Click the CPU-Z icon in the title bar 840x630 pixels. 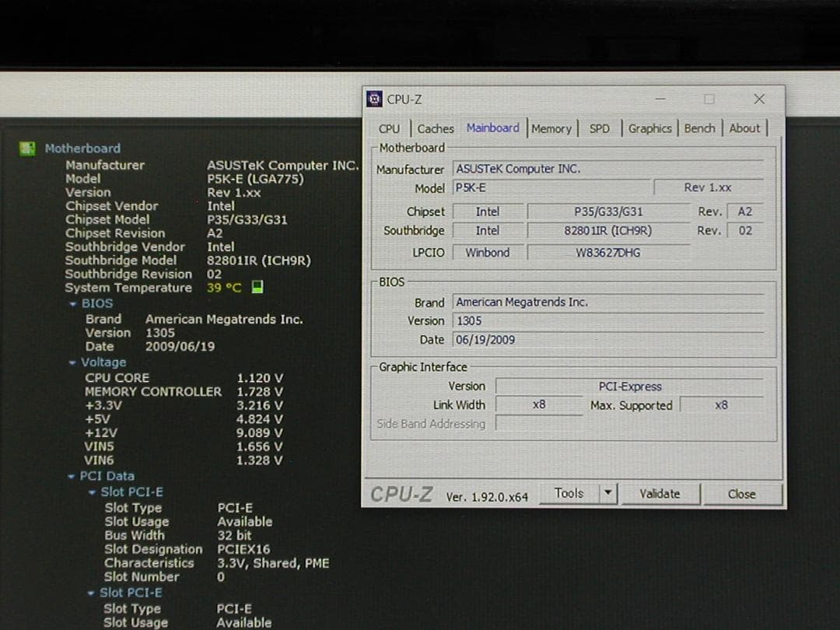click(x=374, y=99)
